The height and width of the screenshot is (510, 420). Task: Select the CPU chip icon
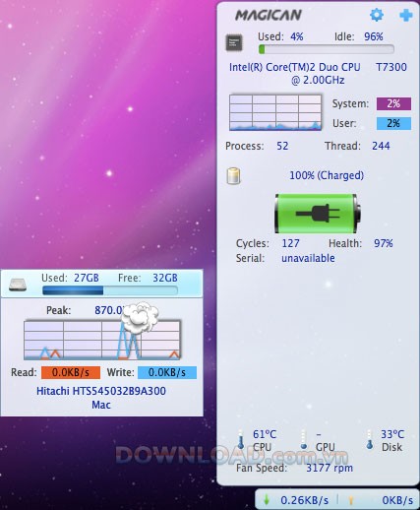point(234,42)
